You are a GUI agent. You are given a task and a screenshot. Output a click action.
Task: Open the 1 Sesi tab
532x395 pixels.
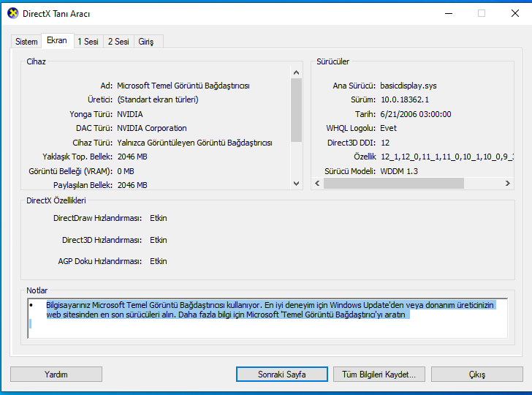point(88,42)
